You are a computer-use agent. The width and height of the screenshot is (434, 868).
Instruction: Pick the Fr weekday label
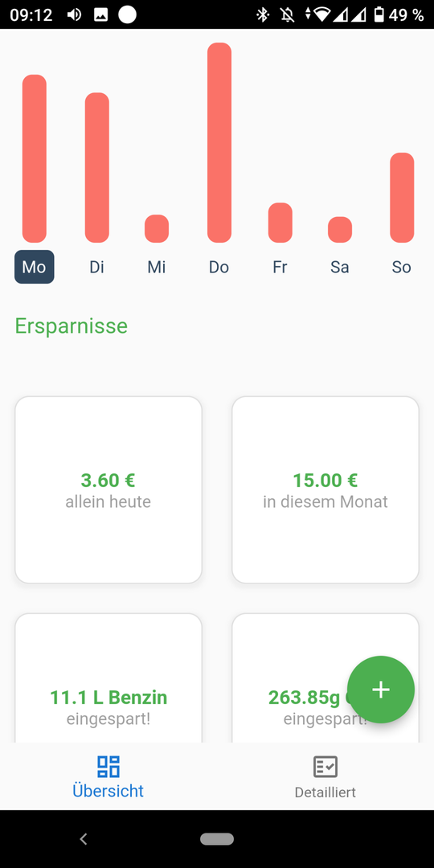click(280, 267)
